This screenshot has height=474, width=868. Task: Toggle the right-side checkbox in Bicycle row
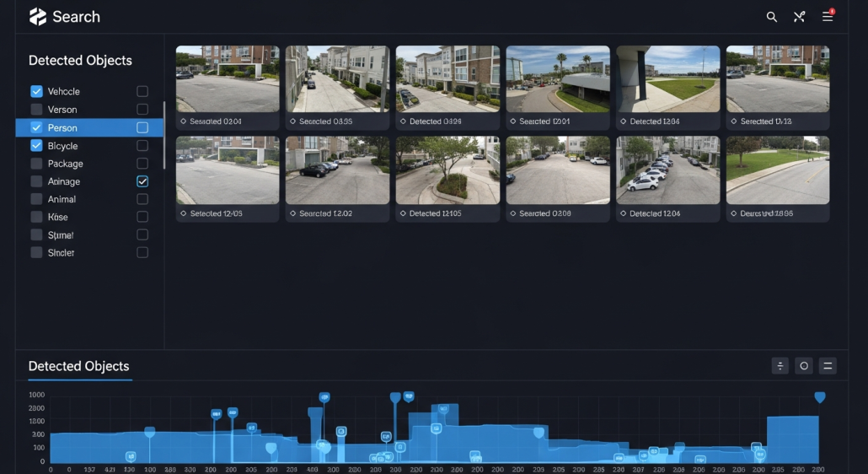coord(142,146)
